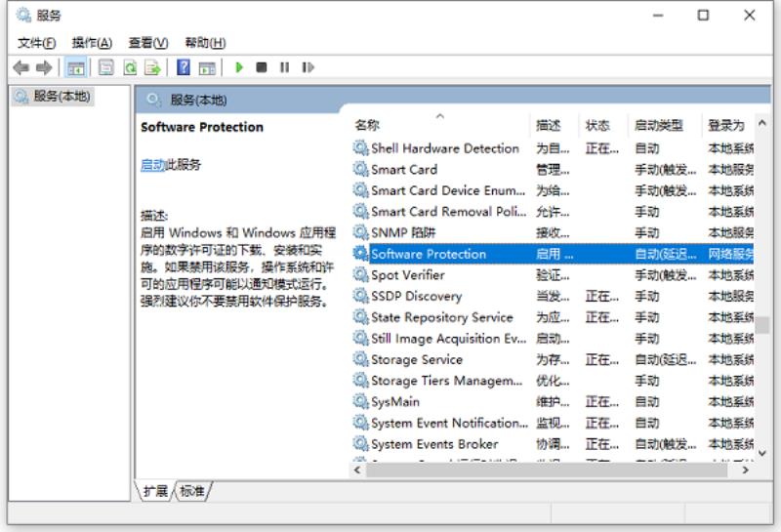Stop the service with square icon

tap(261, 67)
